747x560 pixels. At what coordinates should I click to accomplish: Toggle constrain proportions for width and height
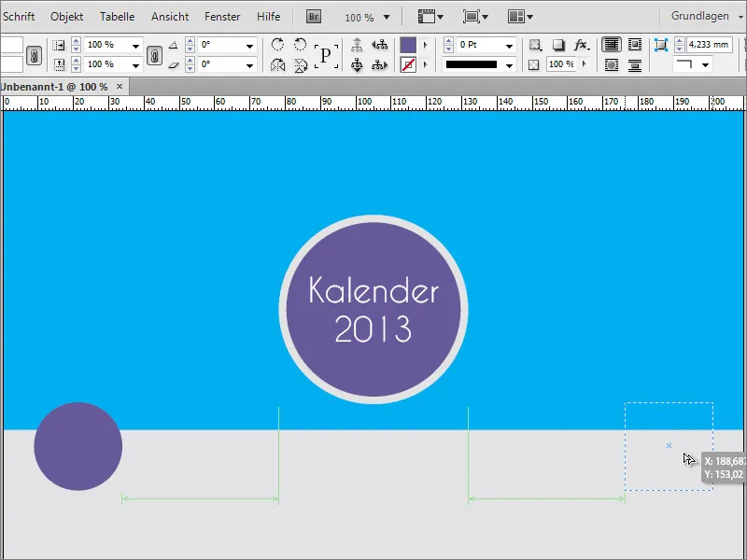[34, 55]
